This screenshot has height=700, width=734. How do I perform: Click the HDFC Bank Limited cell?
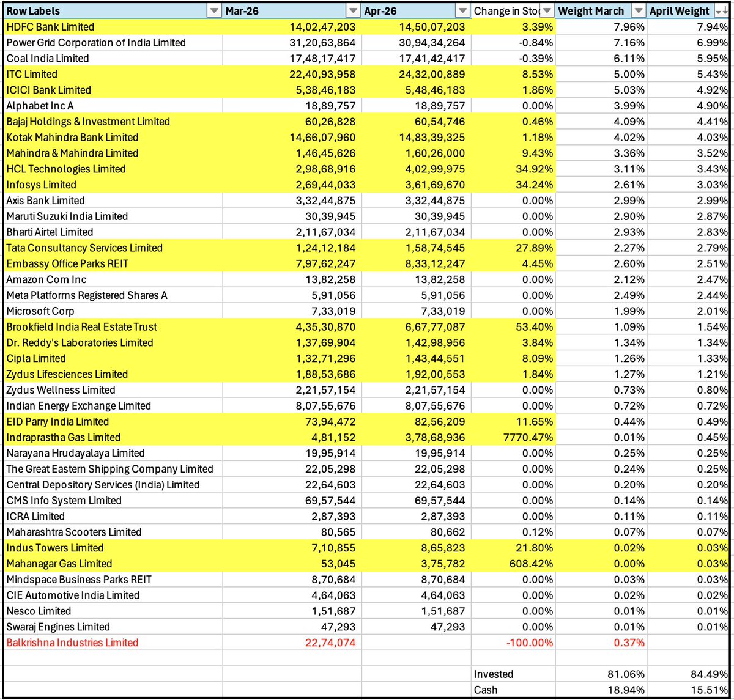point(113,27)
